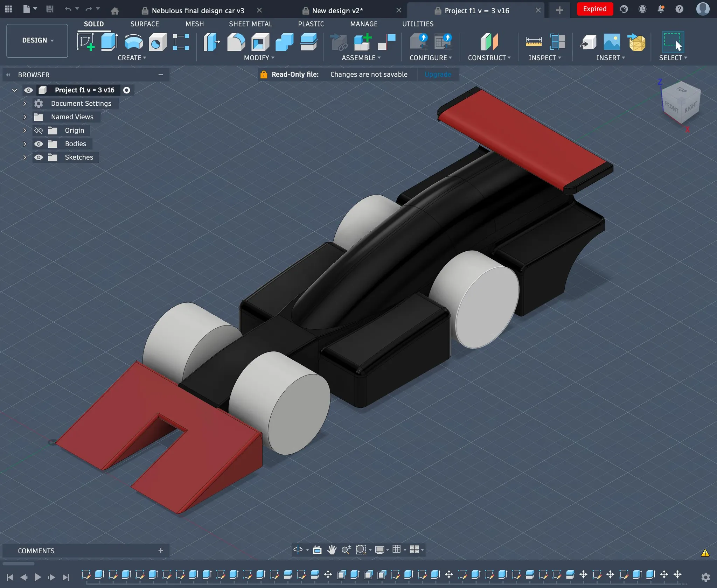Viewport: 717px width, 588px height.
Task: Expand Document Settings node
Action: click(x=25, y=104)
